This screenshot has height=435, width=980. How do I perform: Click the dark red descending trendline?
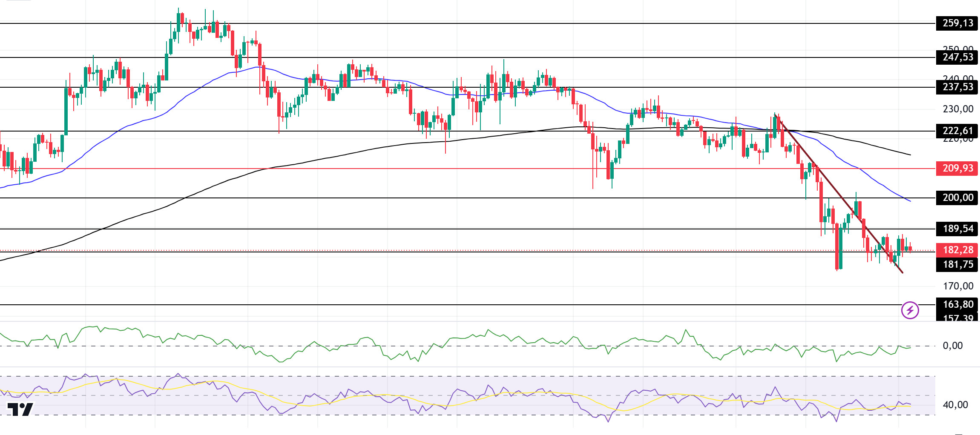(838, 193)
